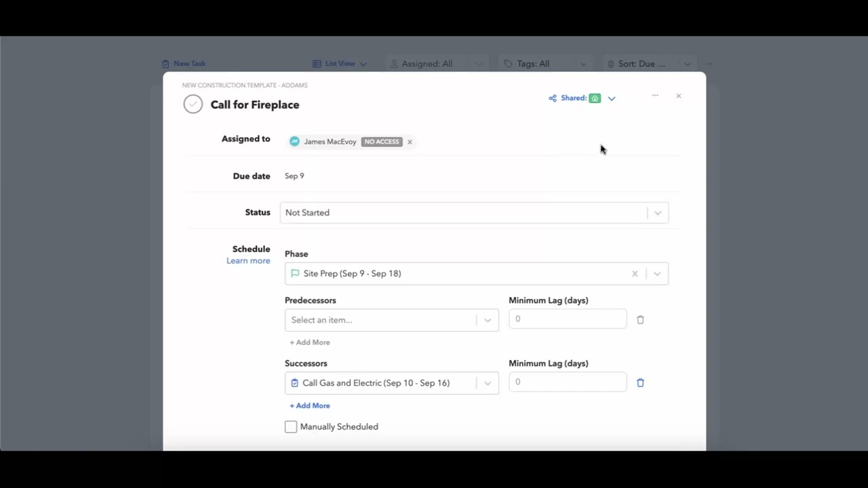Click the Sort icon in background

(610, 64)
